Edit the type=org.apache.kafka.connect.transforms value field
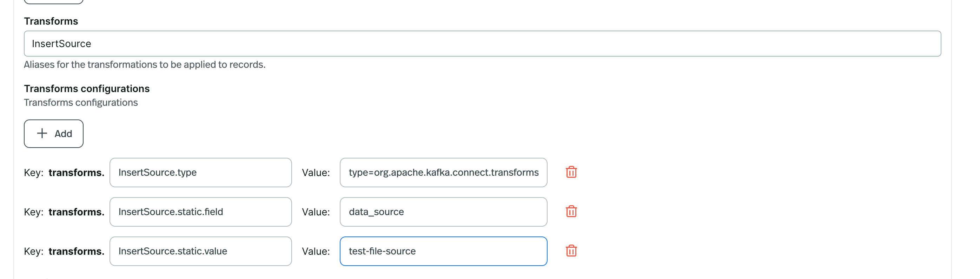This screenshot has height=279, width=980. click(444, 173)
